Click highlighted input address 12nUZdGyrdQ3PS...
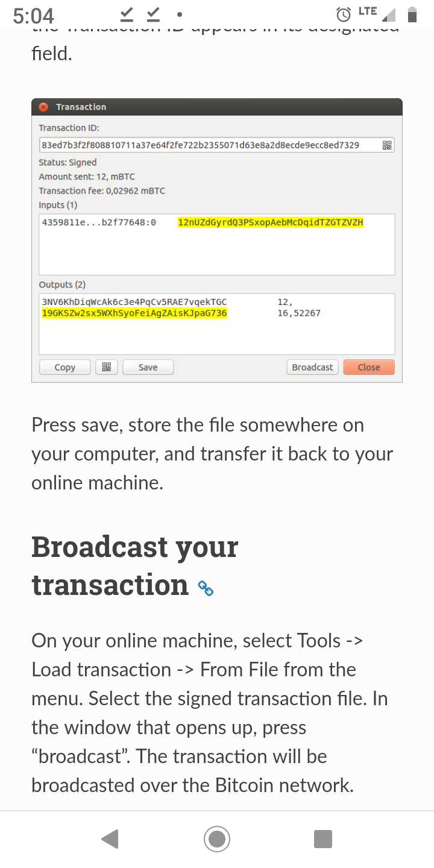 [x=271, y=222]
